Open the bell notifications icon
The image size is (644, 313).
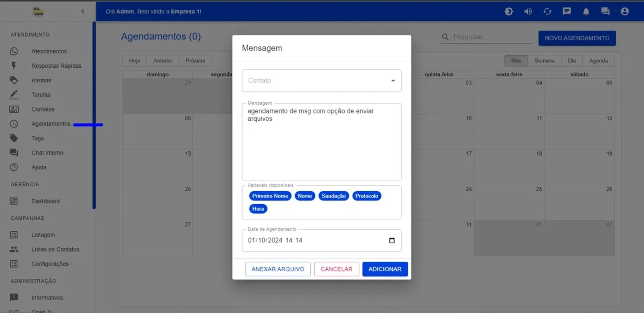tap(586, 12)
